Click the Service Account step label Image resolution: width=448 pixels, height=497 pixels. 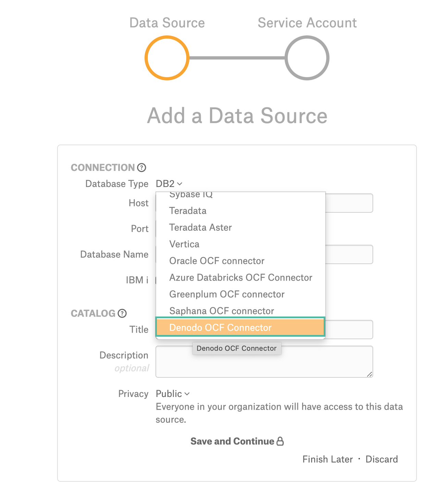[307, 23]
